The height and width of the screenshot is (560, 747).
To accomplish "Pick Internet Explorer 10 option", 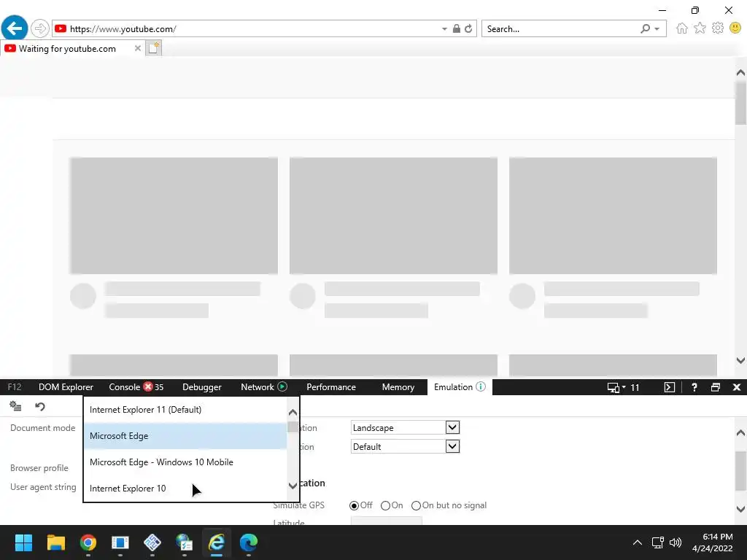I will point(186,488).
